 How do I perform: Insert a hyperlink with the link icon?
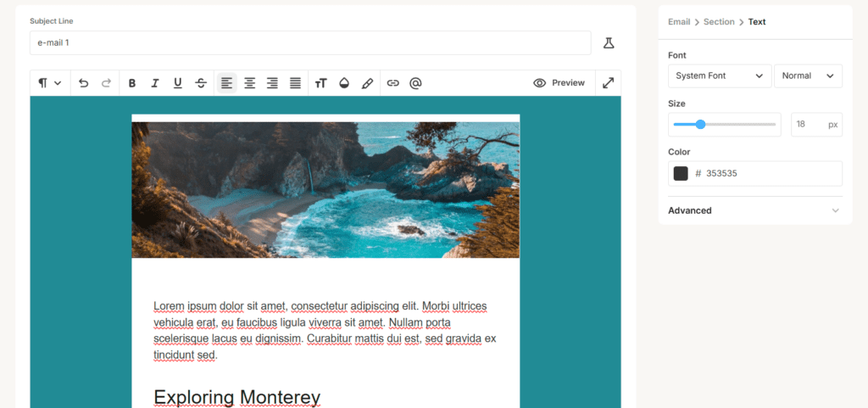pos(392,83)
